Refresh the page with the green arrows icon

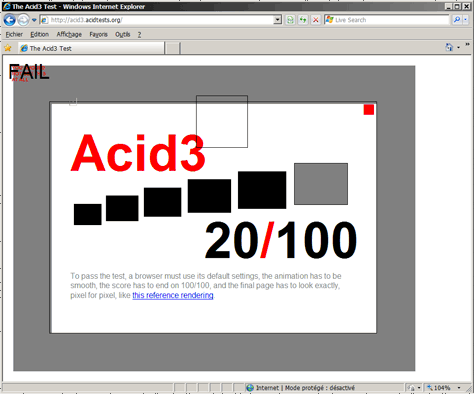click(x=303, y=20)
